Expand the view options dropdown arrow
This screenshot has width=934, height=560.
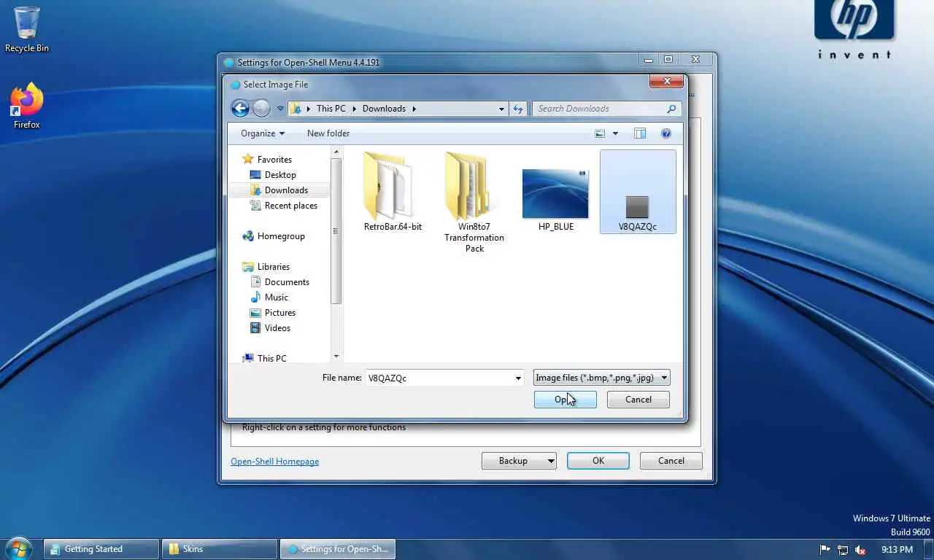point(615,133)
